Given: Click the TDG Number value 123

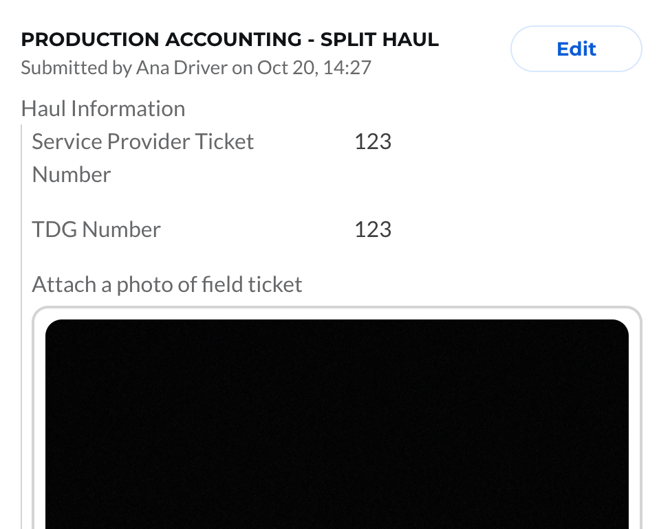Looking at the screenshot, I should tap(372, 229).
